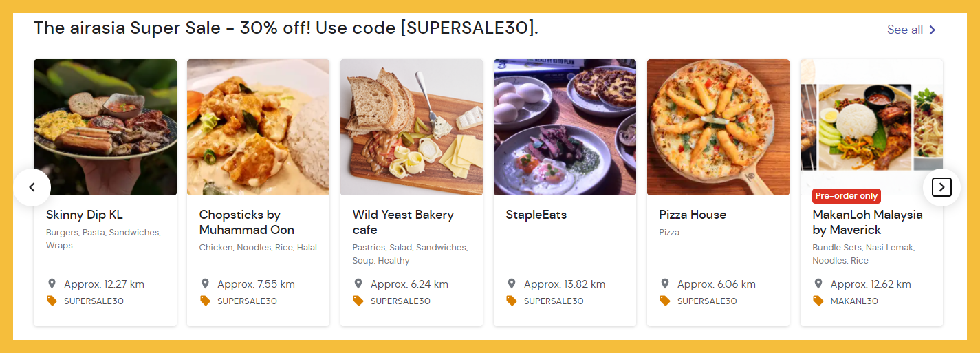Open the StapleEats food photo

565,127
